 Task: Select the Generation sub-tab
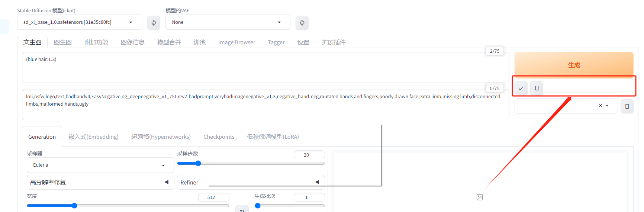click(x=42, y=137)
